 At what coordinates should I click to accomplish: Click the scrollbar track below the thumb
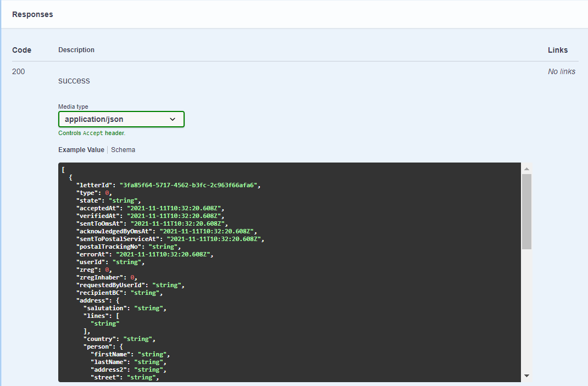click(x=526, y=310)
